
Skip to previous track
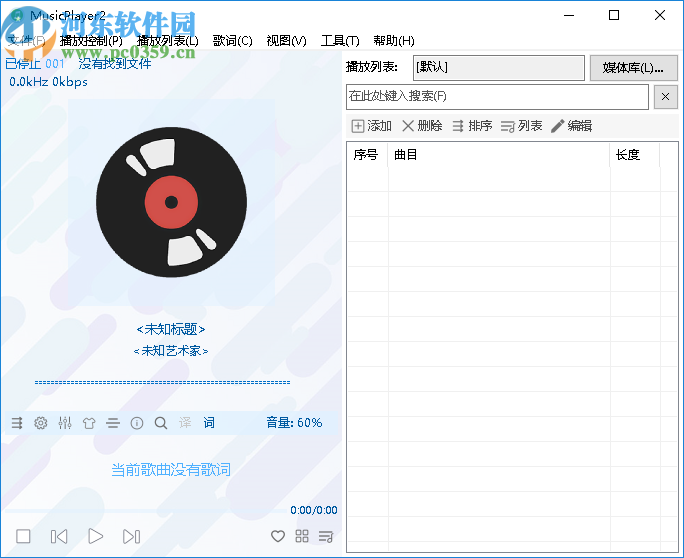tap(59, 536)
